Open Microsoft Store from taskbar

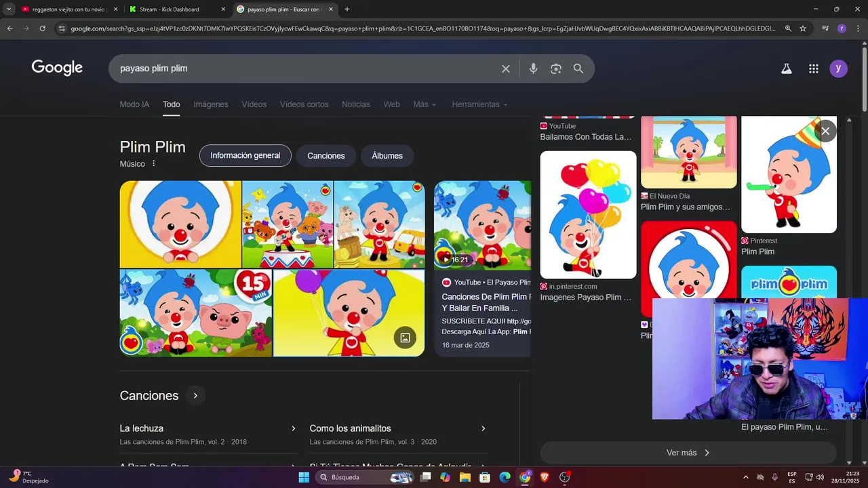485,477
